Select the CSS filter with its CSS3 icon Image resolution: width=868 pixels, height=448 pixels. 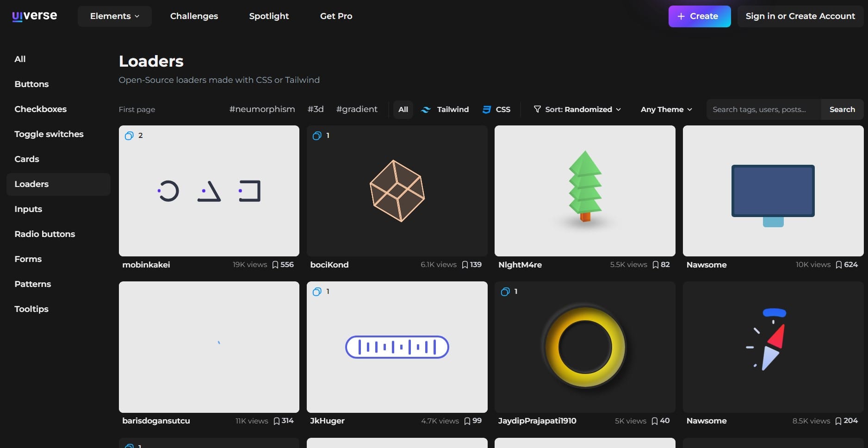[x=496, y=109]
